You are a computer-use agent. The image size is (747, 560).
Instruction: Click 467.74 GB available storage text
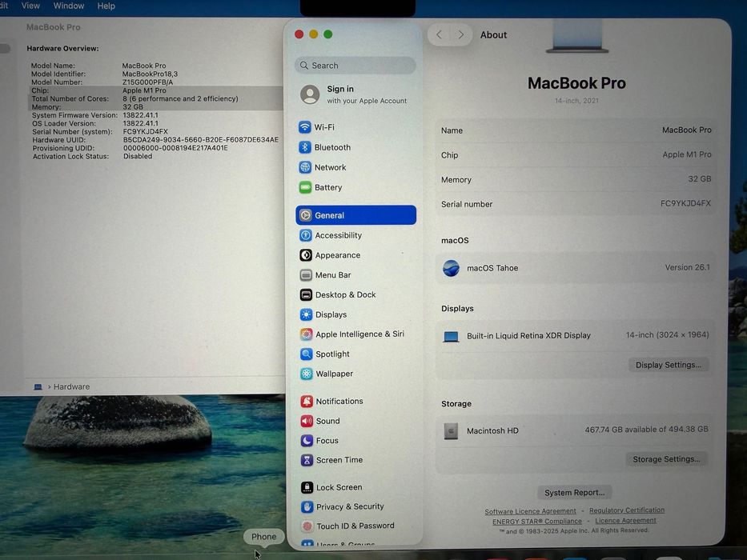(x=646, y=430)
